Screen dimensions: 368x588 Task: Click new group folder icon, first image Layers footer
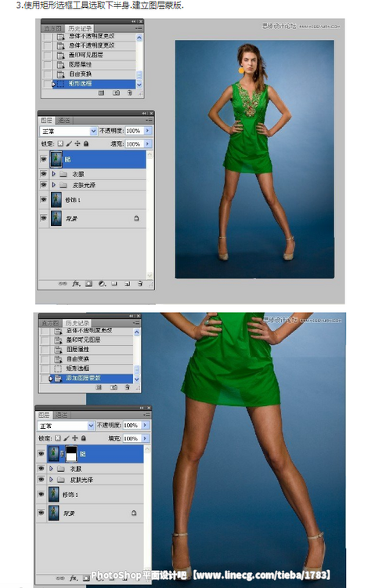click(114, 284)
